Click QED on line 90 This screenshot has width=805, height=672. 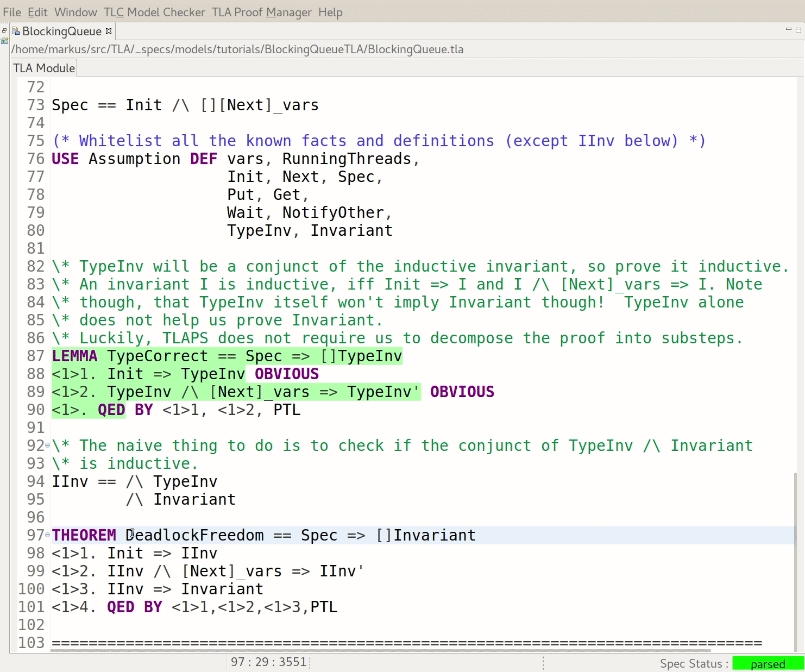pyautogui.click(x=111, y=410)
